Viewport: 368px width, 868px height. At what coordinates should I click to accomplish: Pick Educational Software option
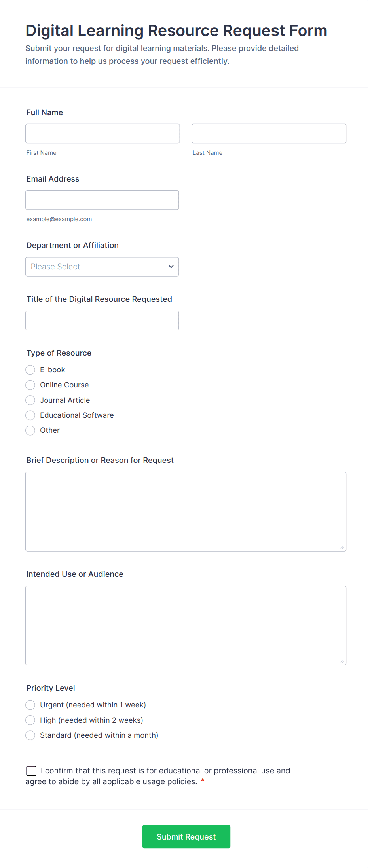pyautogui.click(x=30, y=415)
